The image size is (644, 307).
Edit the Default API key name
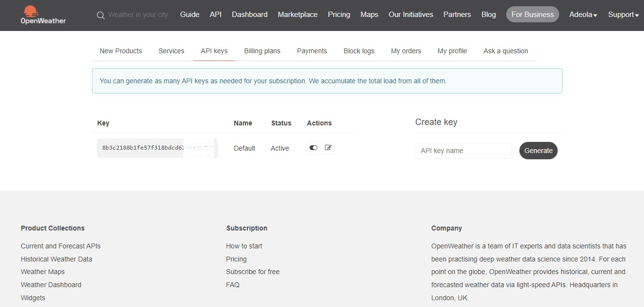coord(328,148)
